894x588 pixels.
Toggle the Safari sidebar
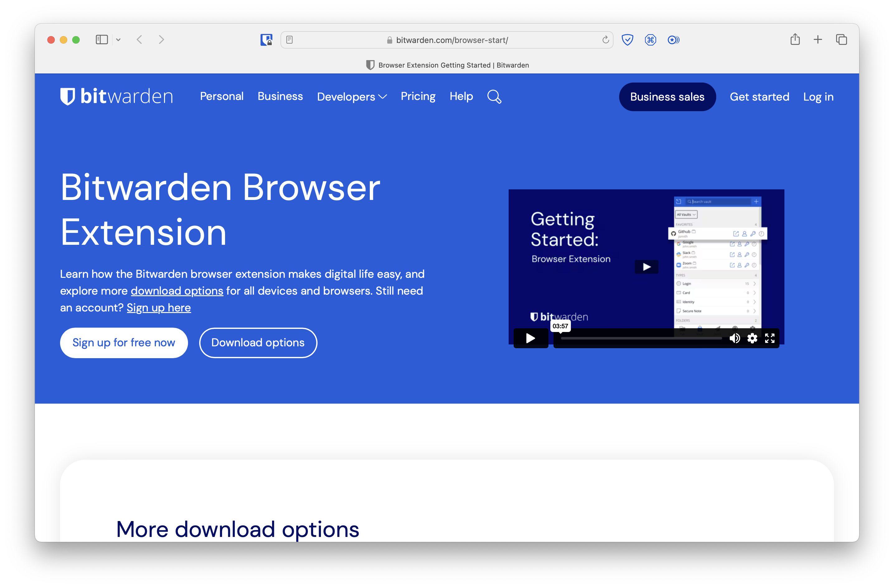(x=101, y=40)
